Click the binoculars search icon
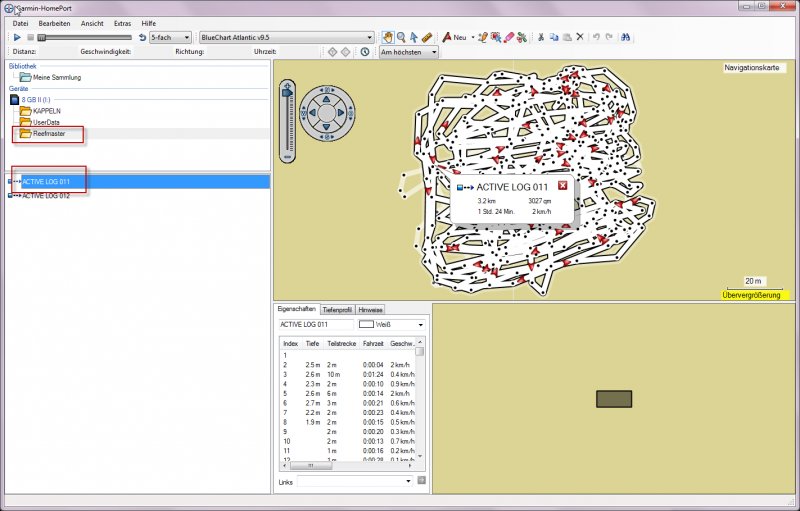This screenshot has width=800, height=511. click(625, 37)
